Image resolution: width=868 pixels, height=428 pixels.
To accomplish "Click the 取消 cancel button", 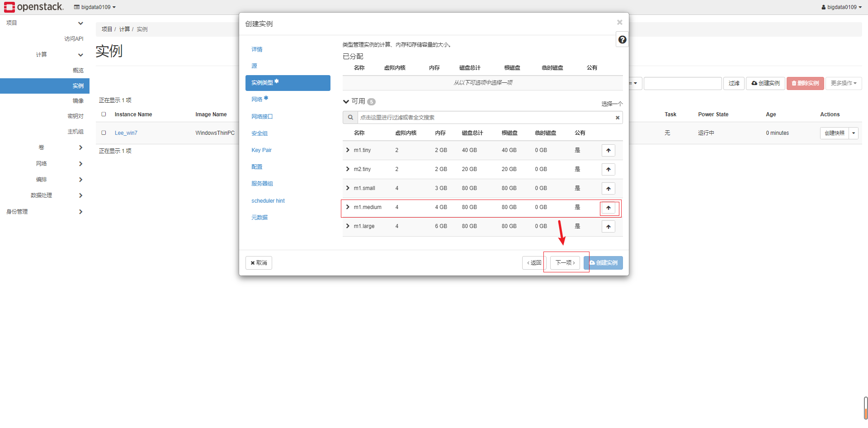I will click(x=259, y=263).
